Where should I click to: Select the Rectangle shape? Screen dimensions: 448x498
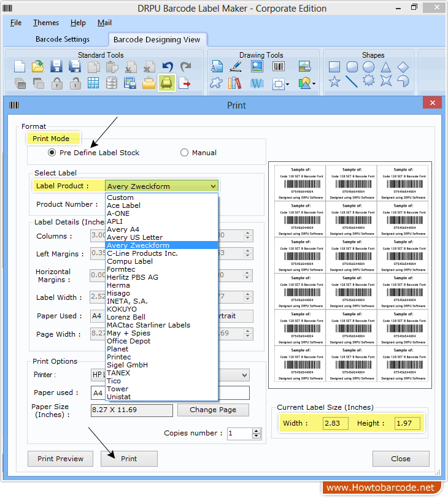tap(334, 67)
